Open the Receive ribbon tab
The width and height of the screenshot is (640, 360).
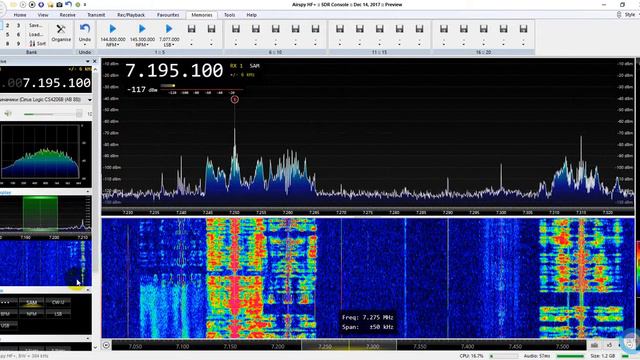67,15
